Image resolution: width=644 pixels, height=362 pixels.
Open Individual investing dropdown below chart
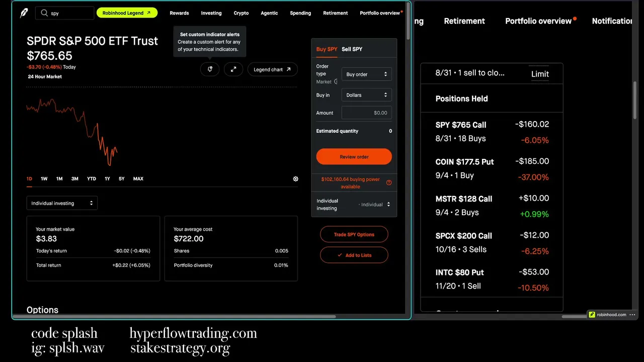[x=62, y=203]
